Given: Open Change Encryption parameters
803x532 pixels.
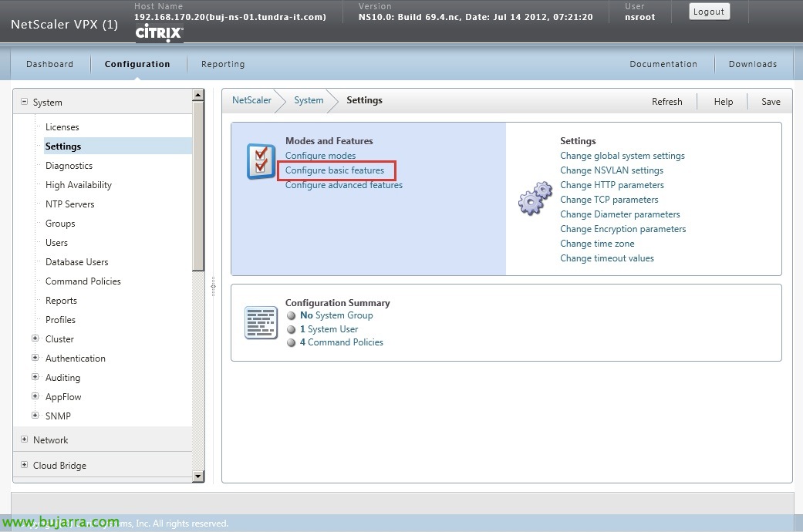Looking at the screenshot, I should click(x=622, y=229).
